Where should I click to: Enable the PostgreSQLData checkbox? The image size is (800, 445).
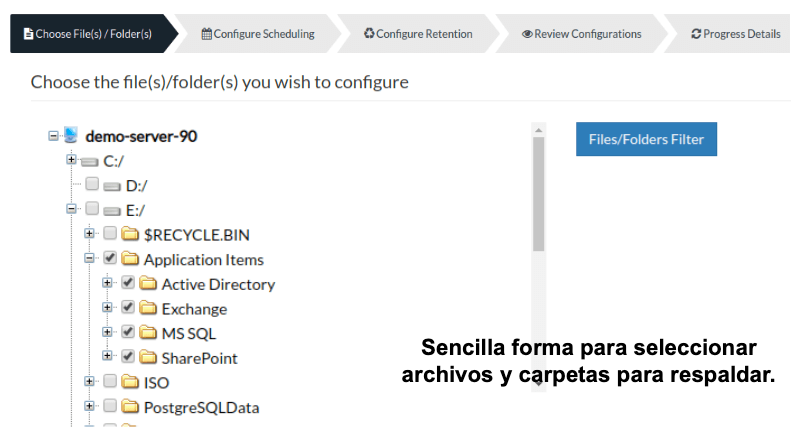click(x=110, y=406)
